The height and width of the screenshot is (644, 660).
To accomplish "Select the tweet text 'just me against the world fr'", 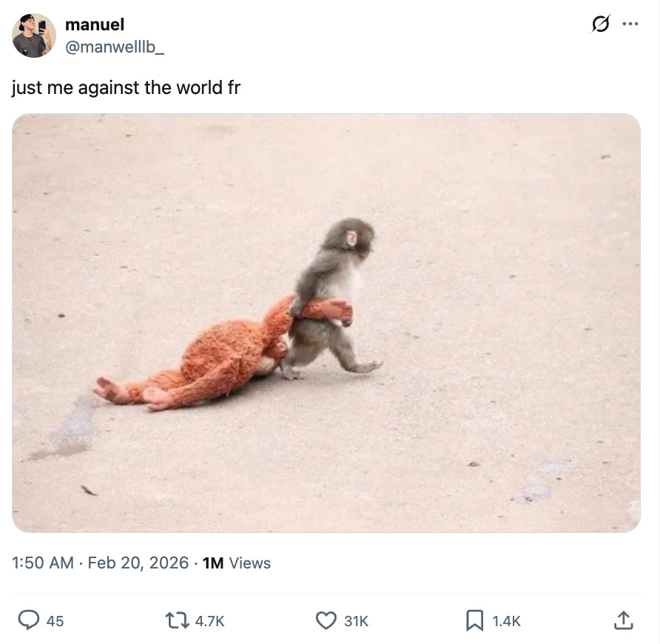I will point(126,87).
